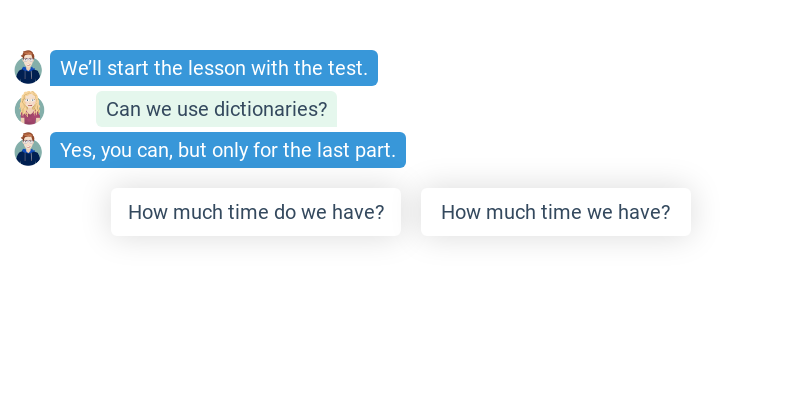
Task: Click 'How much' in the left answer option
Action: (x=169, y=212)
